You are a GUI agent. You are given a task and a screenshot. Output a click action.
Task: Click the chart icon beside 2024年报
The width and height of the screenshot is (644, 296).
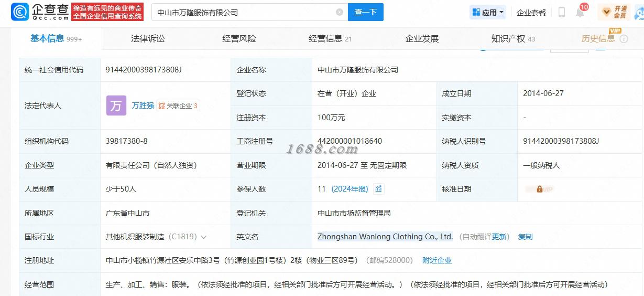point(378,189)
